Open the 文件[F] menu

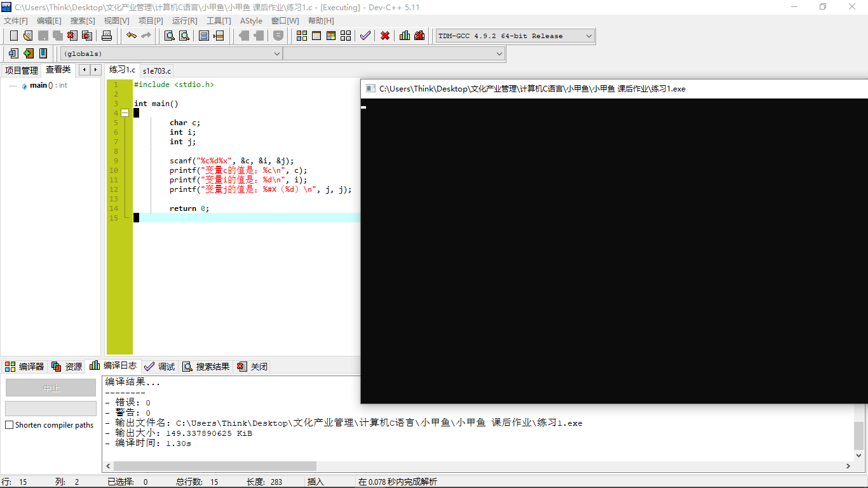point(16,21)
